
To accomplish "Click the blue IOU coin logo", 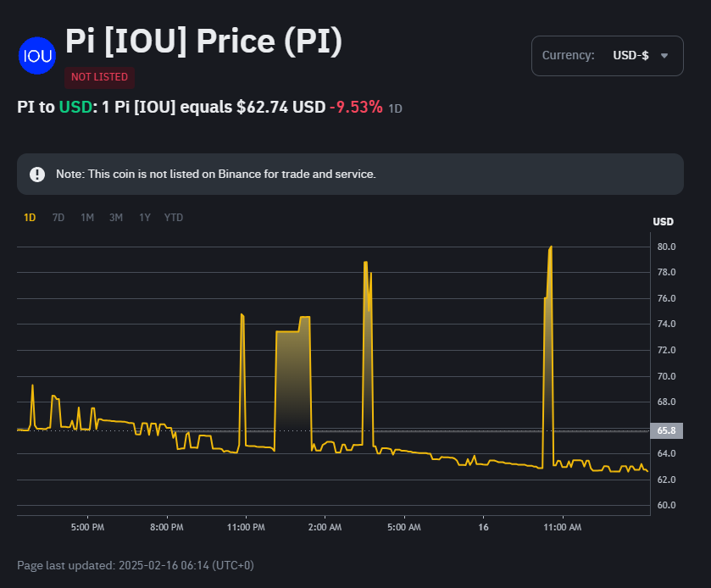I will pyautogui.click(x=37, y=56).
